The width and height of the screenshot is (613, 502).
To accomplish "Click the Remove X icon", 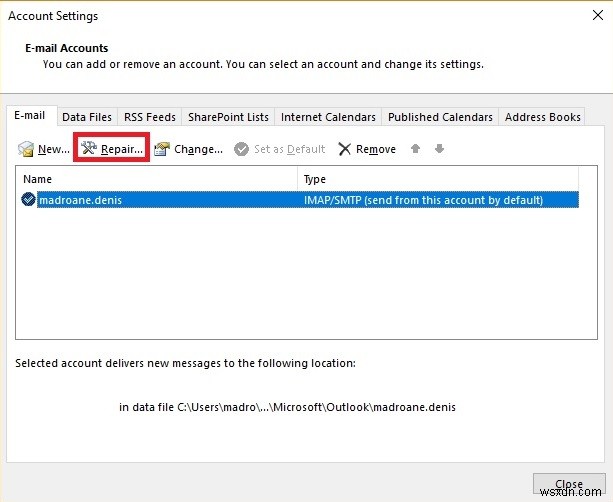I will point(344,149).
